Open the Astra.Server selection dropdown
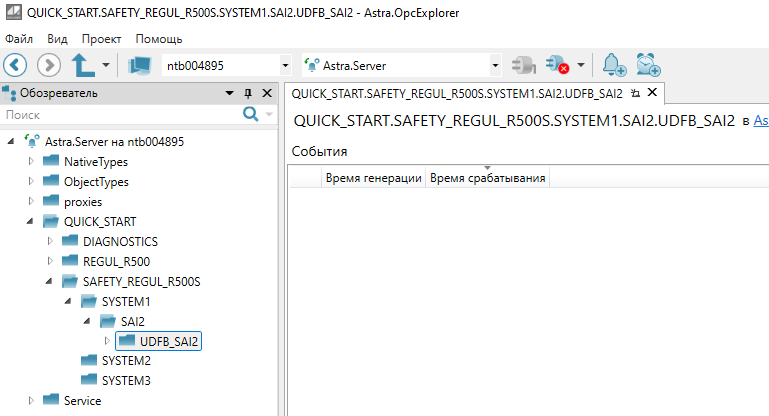The image size is (769, 416). (495, 66)
